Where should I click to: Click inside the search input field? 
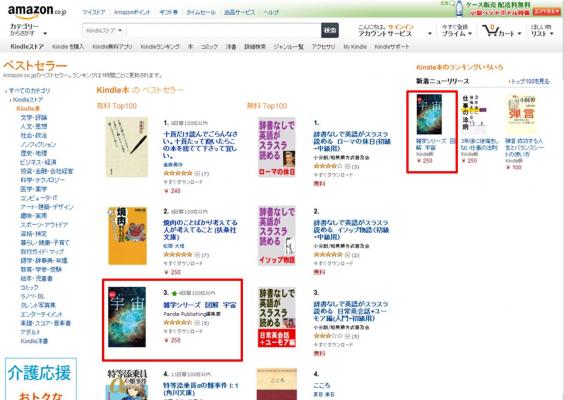[x=223, y=31]
